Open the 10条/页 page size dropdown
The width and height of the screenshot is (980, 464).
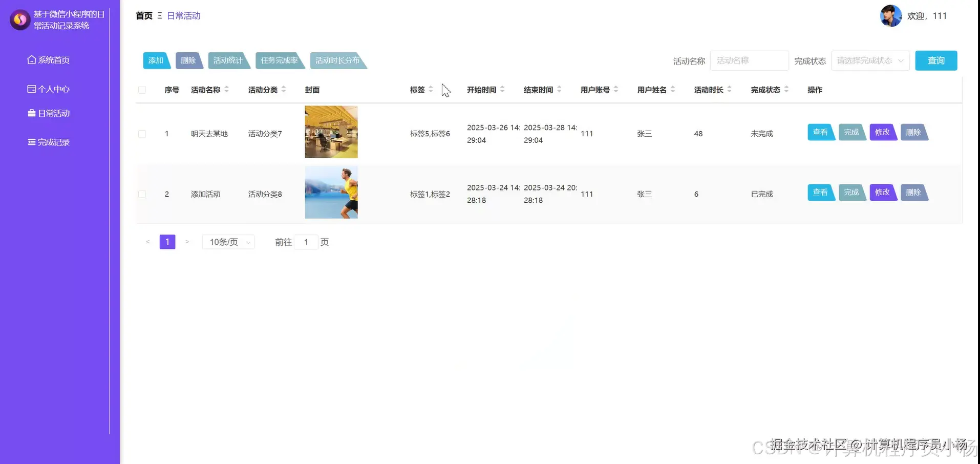point(228,242)
